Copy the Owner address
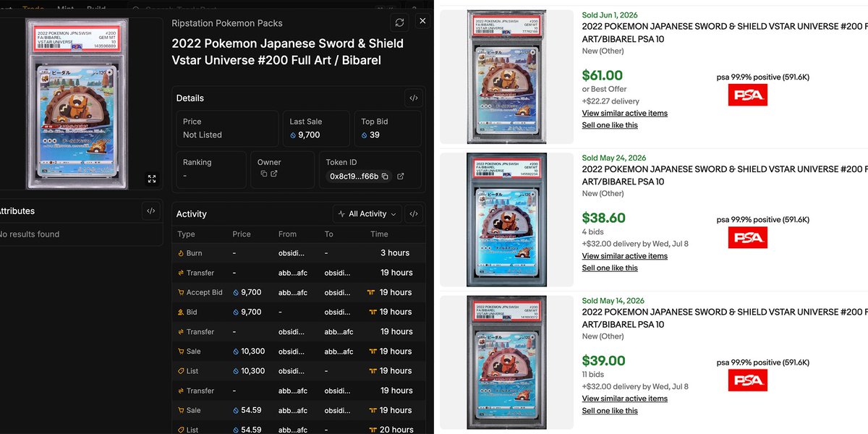 pyautogui.click(x=264, y=174)
